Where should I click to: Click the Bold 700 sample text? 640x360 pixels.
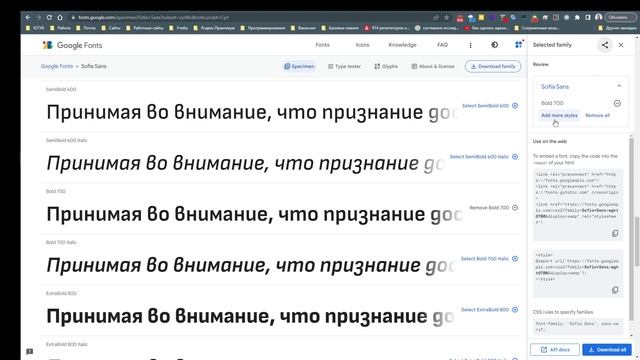click(254, 214)
